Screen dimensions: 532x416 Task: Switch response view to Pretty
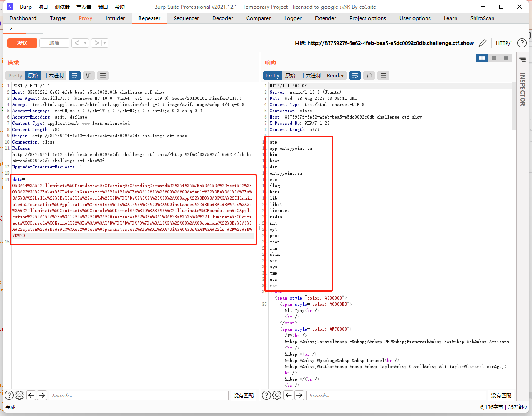coord(272,75)
